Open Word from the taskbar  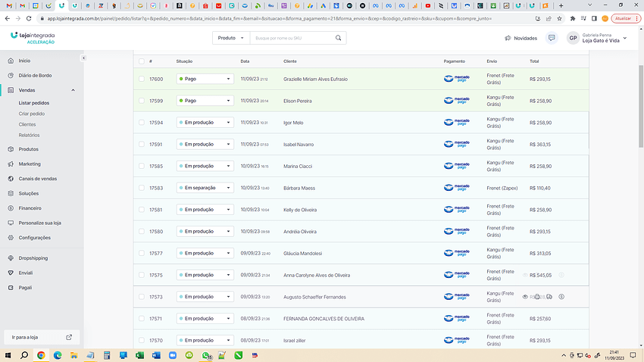point(156,355)
